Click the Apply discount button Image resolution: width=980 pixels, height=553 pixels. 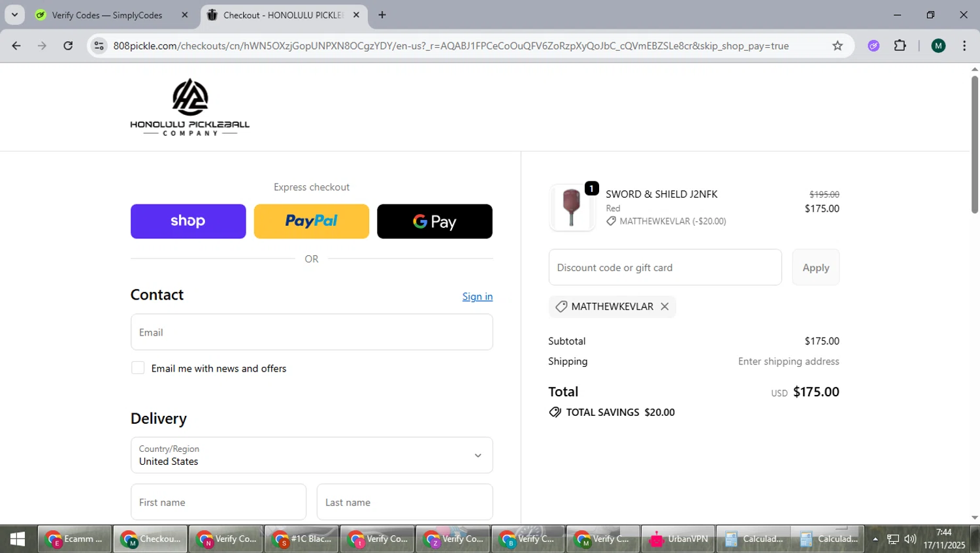(x=816, y=267)
